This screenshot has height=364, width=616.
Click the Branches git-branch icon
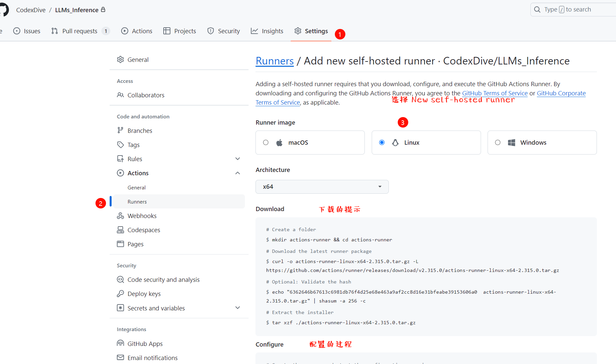click(121, 131)
